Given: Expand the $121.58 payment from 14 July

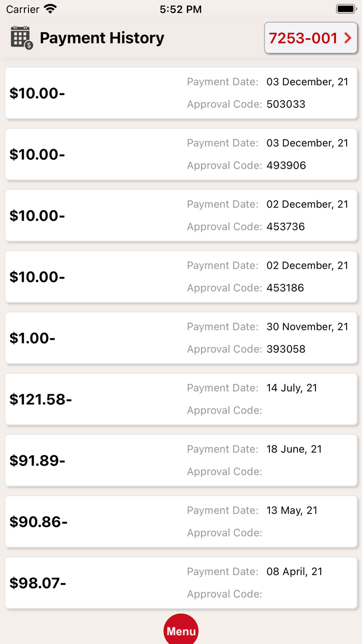Looking at the screenshot, I should (180, 399).
